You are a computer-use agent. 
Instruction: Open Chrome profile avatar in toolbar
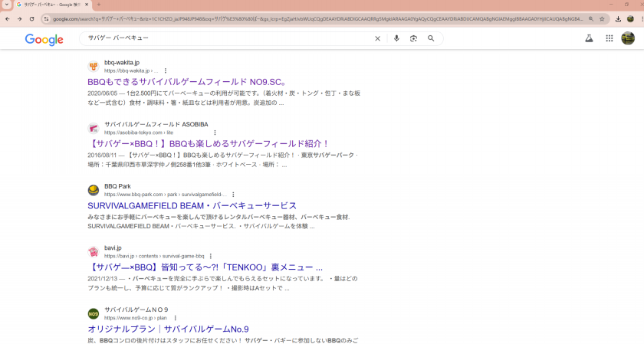pyautogui.click(x=630, y=19)
